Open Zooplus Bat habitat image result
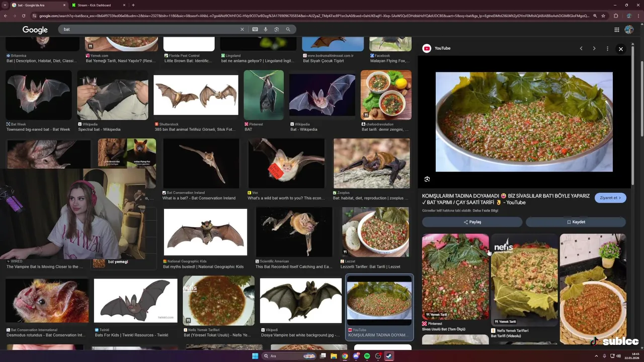This screenshot has height=362, width=644. (371, 164)
